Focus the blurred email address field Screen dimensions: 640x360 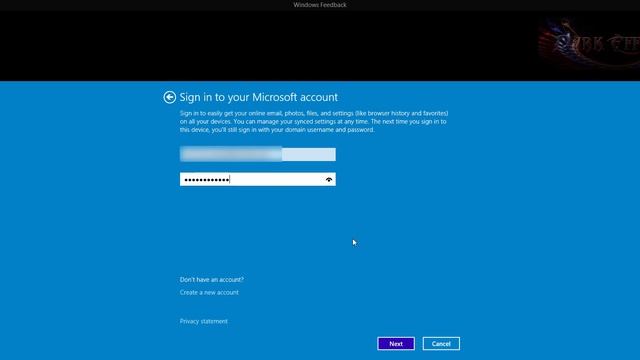[x=258, y=154]
